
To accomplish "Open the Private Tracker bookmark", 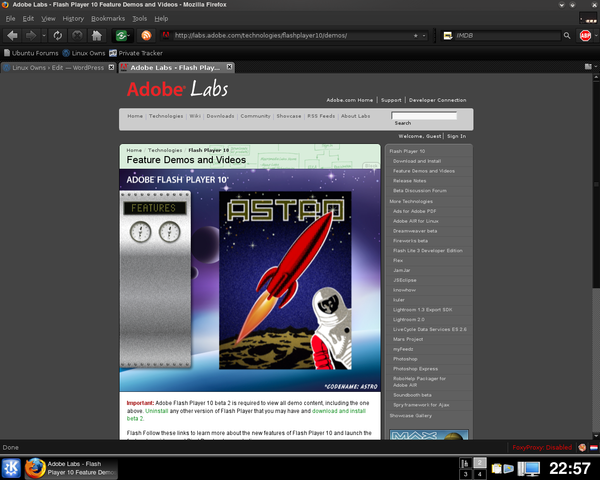I will click(x=136, y=53).
